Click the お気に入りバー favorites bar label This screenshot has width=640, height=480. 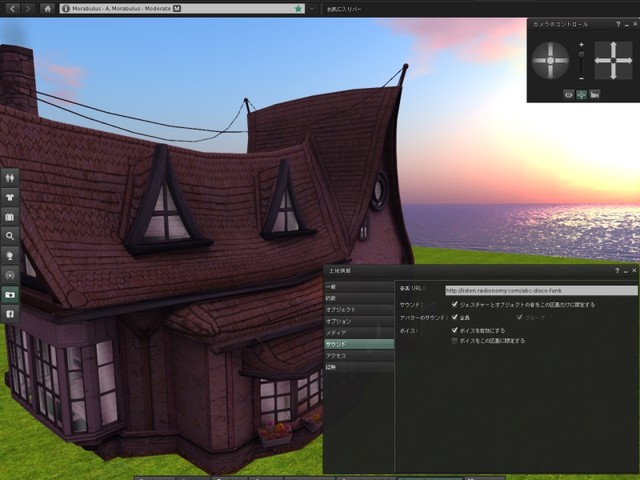(x=344, y=9)
